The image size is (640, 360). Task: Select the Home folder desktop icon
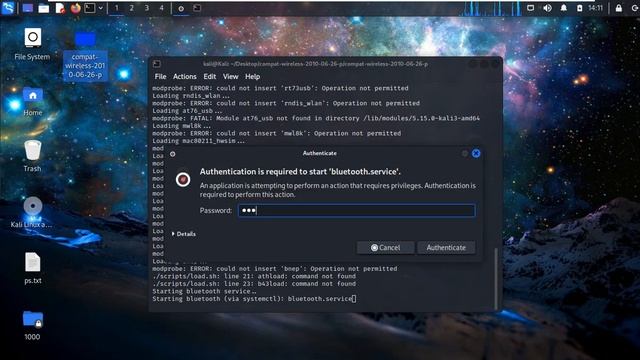(33, 101)
